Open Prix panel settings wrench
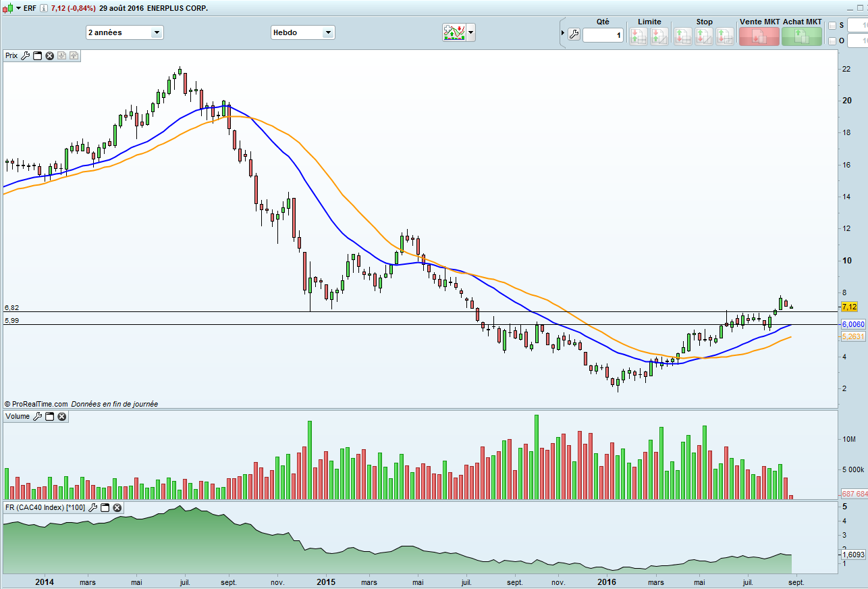 click(x=26, y=56)
